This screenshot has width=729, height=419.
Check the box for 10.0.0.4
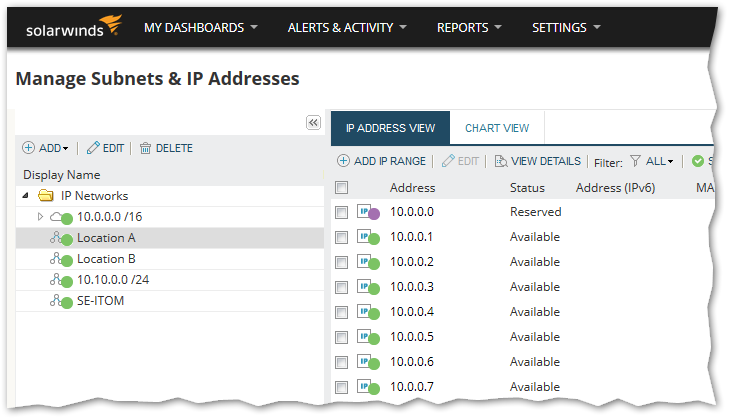(x=341, y=313)
